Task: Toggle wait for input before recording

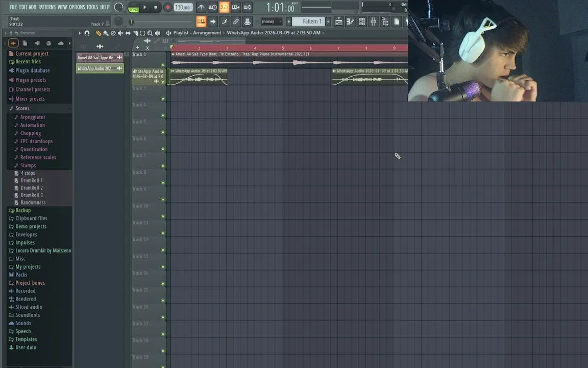Action: (x=213, y=7)
